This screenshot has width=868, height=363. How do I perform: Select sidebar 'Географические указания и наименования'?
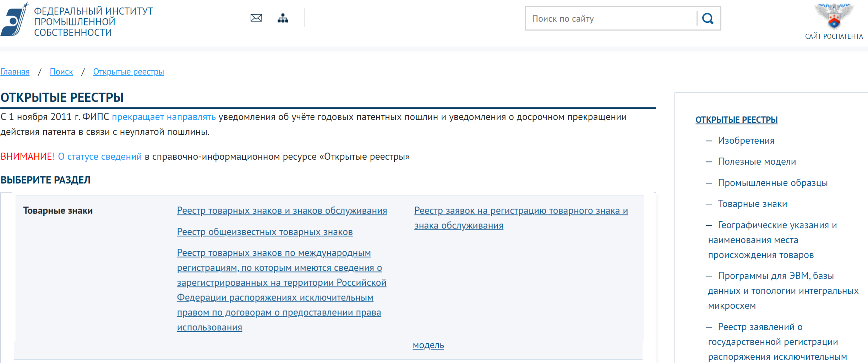(772, 240)
